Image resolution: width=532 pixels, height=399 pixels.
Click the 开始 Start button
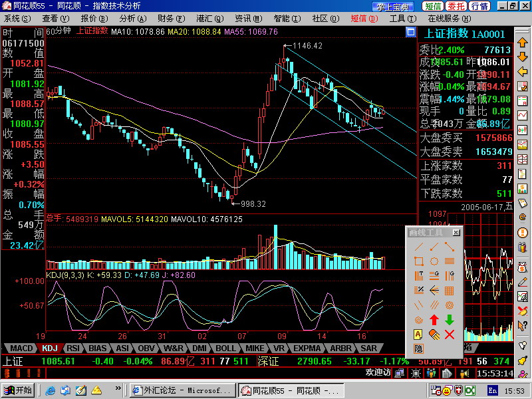(x=19, y=390)
